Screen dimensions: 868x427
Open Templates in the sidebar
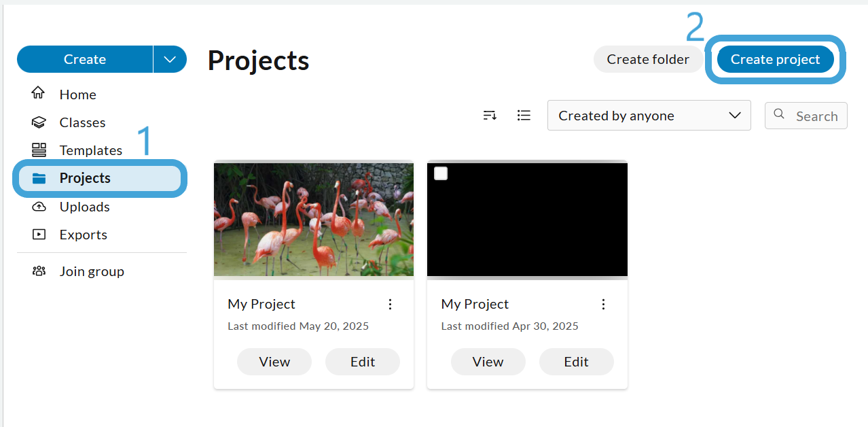pos(90,150)
